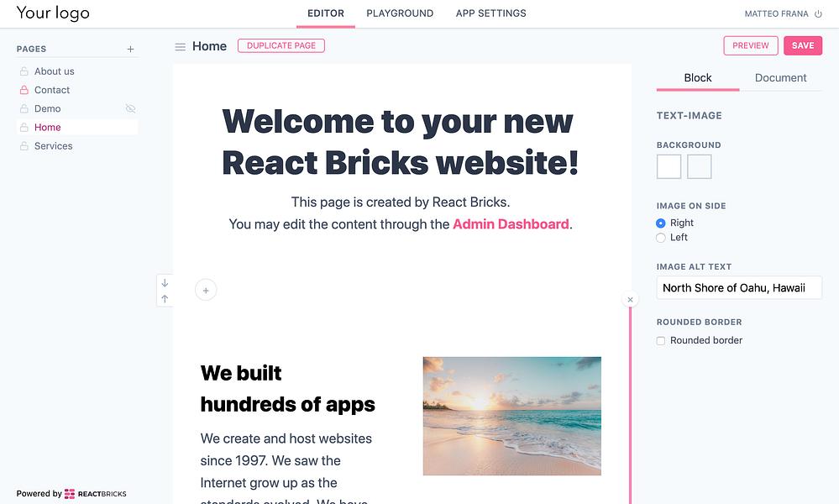Pick the second background color swatch
Screen dimensions: 839x504
[x=700, y=166]
